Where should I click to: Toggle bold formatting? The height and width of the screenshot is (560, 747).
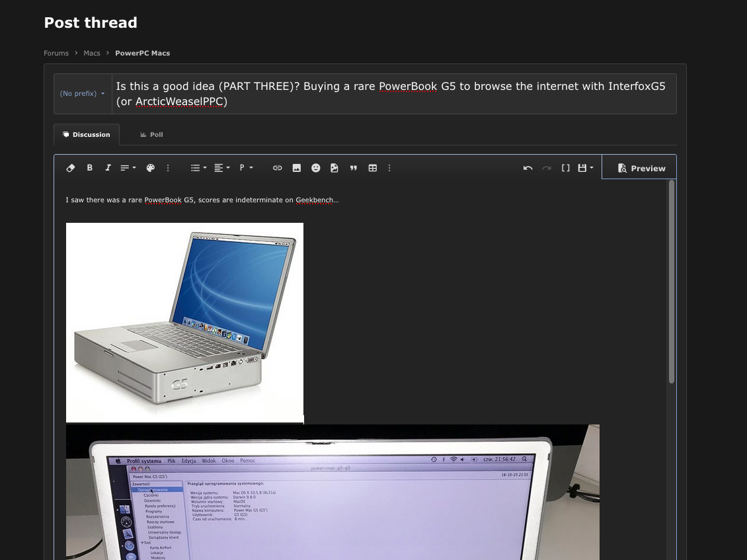[89, 168]
